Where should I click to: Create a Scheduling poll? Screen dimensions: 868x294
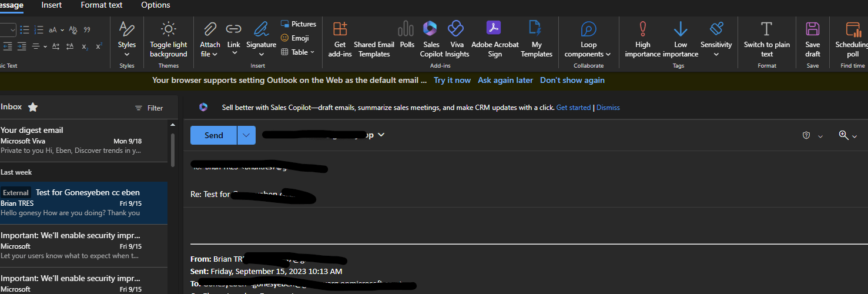[x=852, y=39]
